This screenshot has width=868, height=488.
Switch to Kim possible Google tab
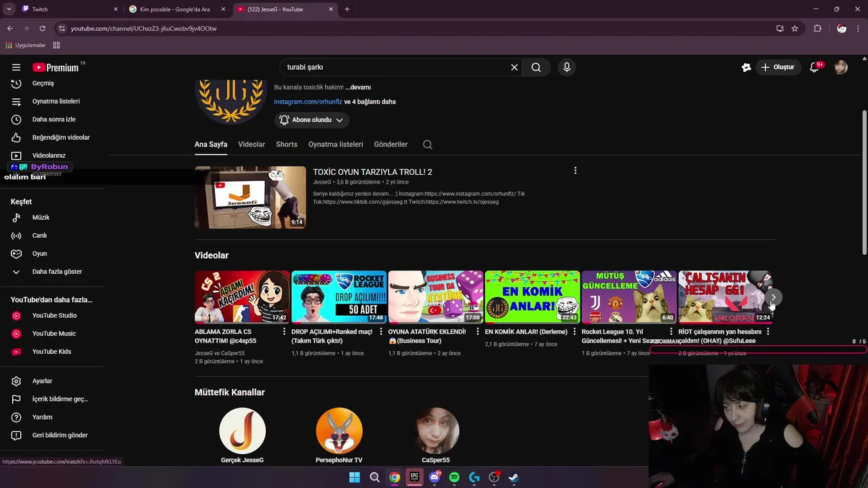(x=177, y=9)
